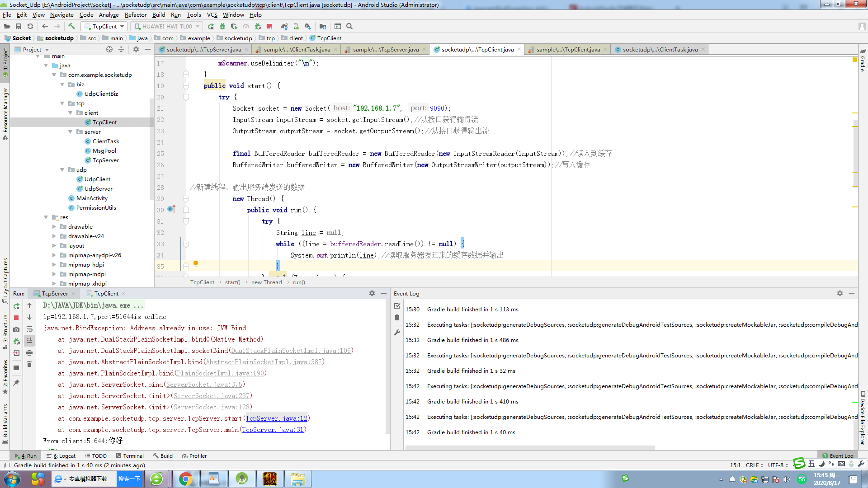
Task: Click Run panel settings gear icon
Action: (372, 293)
